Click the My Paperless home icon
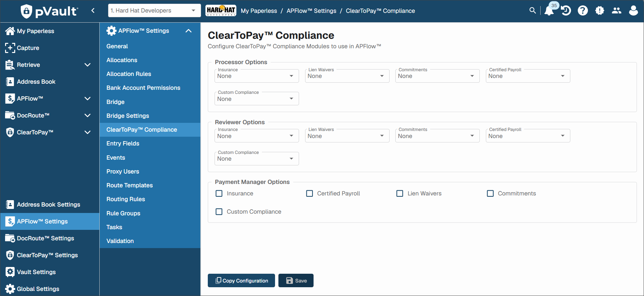Image resolution: width=644 pixels, height=296 pixels. pyautogui.click(x=10, y=31)
